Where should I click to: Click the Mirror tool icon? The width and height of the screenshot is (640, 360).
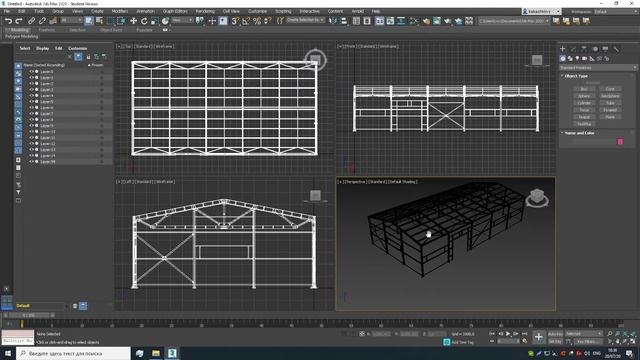point(333,21)
